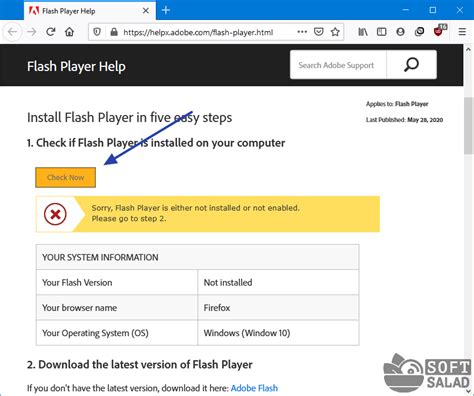
Task: Click the forward navigation arrow
Action: (x=32, y=32)
